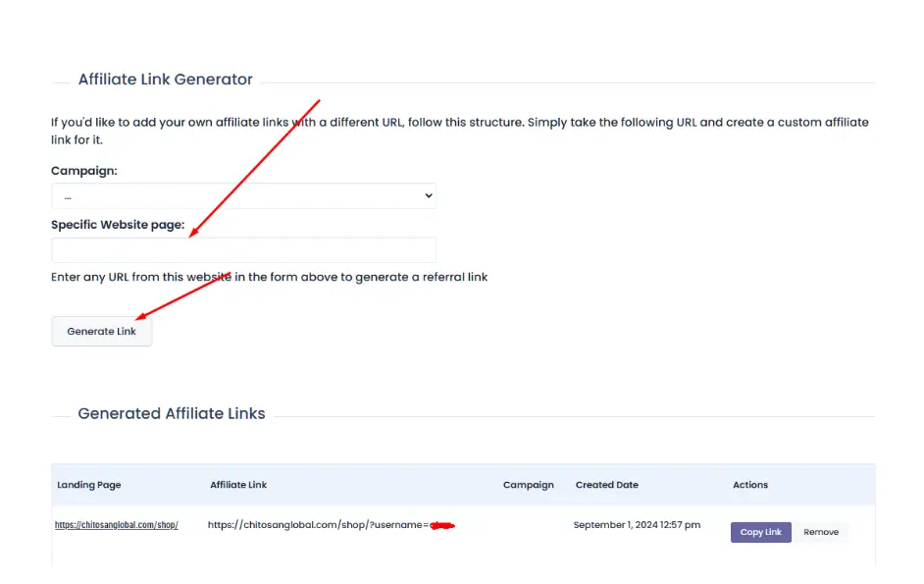Click the purple Copy Link button
The image size is (924, 584).
760,532
